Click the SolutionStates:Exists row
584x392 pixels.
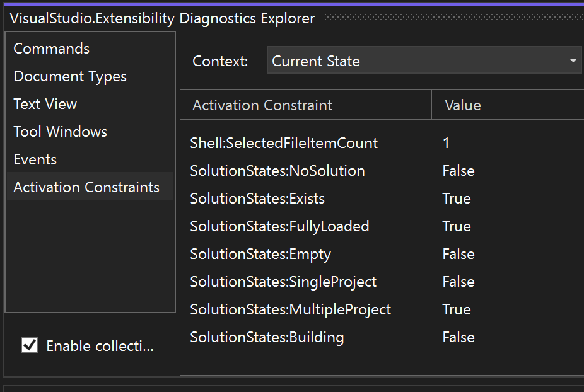tap(257, 199)
